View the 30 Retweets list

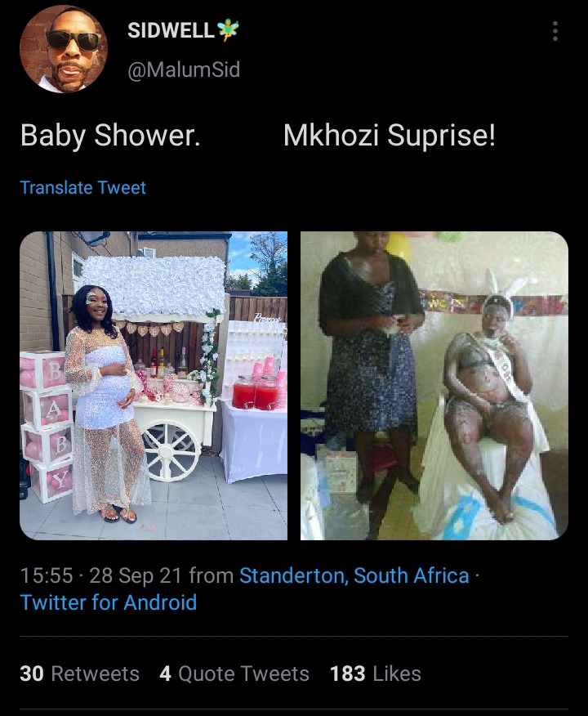click(x=80, y=674)
